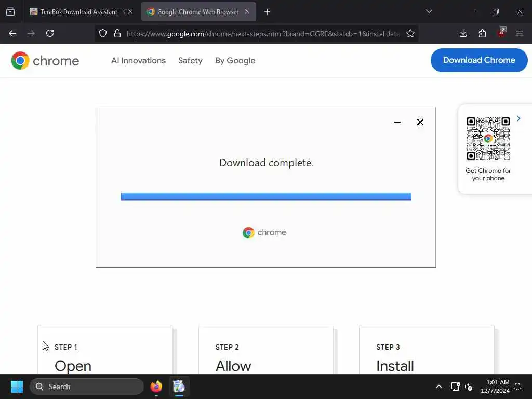Open Firefox from the taskbar
Viewport: 532px width, 399px height.
coord(156,387)
